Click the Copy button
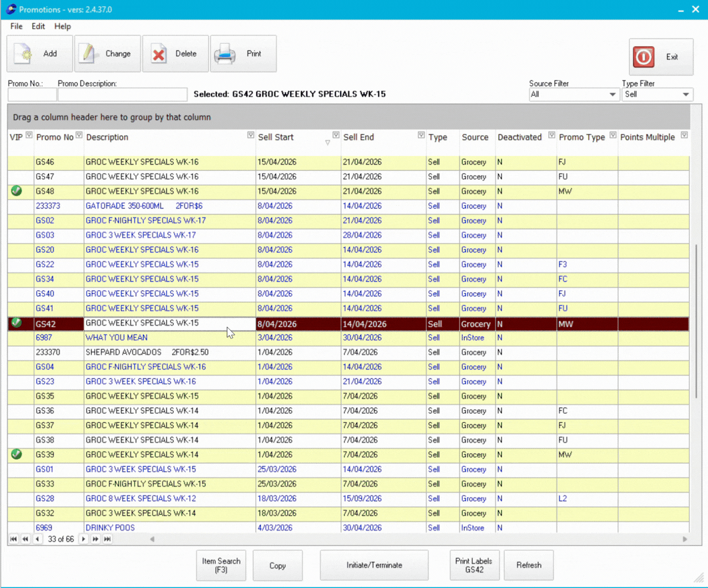Screen dimensions: 708x588 tap(277, 565)
